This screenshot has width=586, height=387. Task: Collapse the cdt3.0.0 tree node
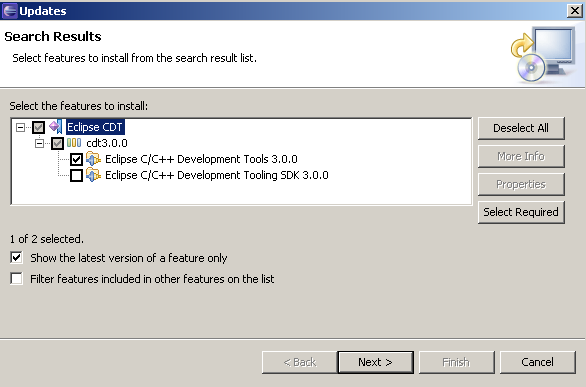[39, 143]
